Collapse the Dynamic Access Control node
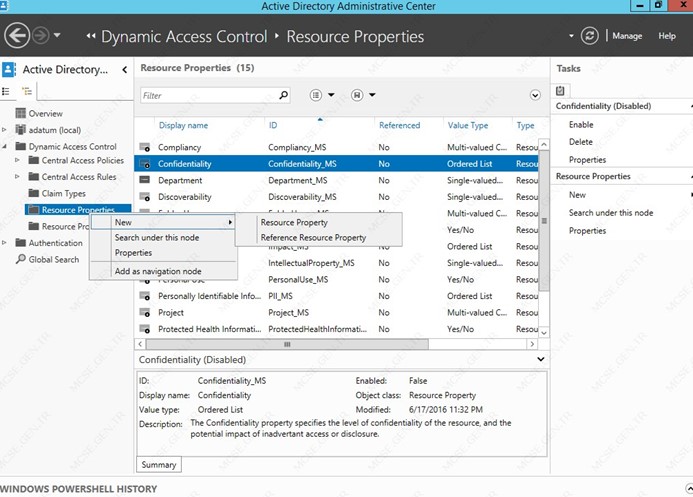Viewport: 693px width, 497px height. point(4,146)
